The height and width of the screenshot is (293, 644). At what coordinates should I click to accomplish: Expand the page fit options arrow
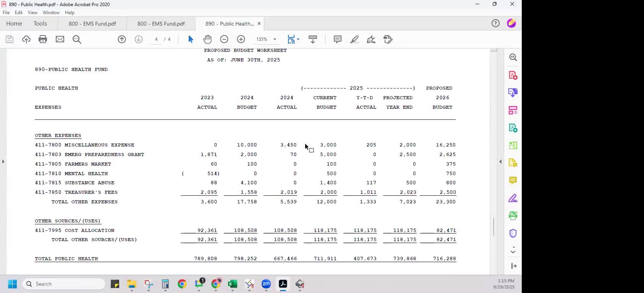point(298,39)
